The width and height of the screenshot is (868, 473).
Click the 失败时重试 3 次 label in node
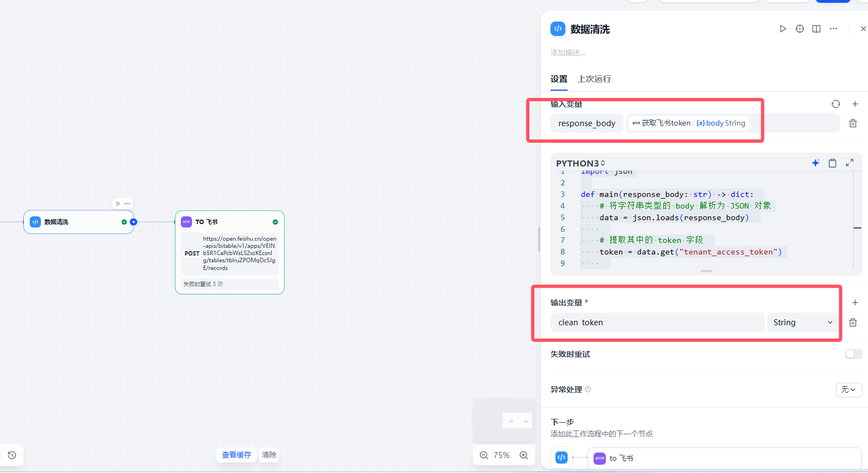pyautogui.click(x=203, y=284)
